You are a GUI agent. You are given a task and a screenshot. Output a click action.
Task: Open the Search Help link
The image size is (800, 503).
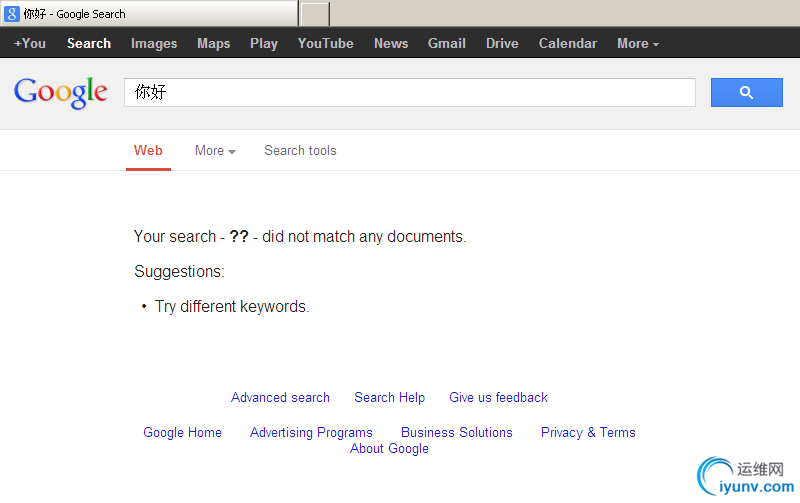point(389,397)
